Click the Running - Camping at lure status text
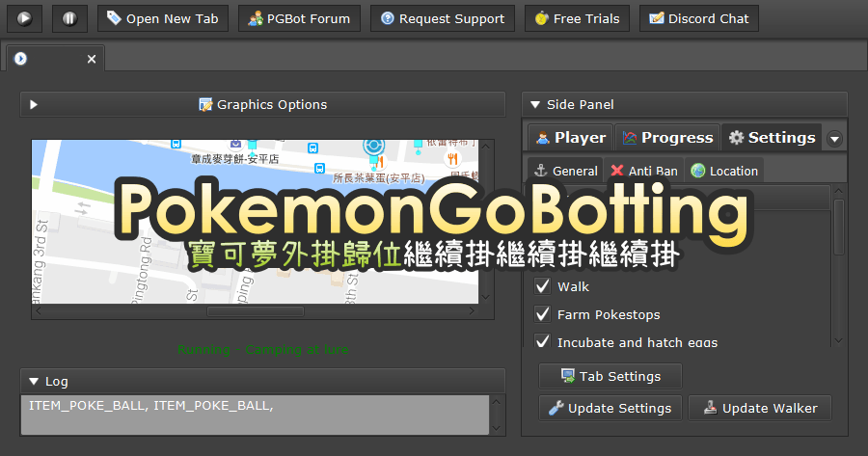Viewport: 868px width, 456px height. coord(263,350)
